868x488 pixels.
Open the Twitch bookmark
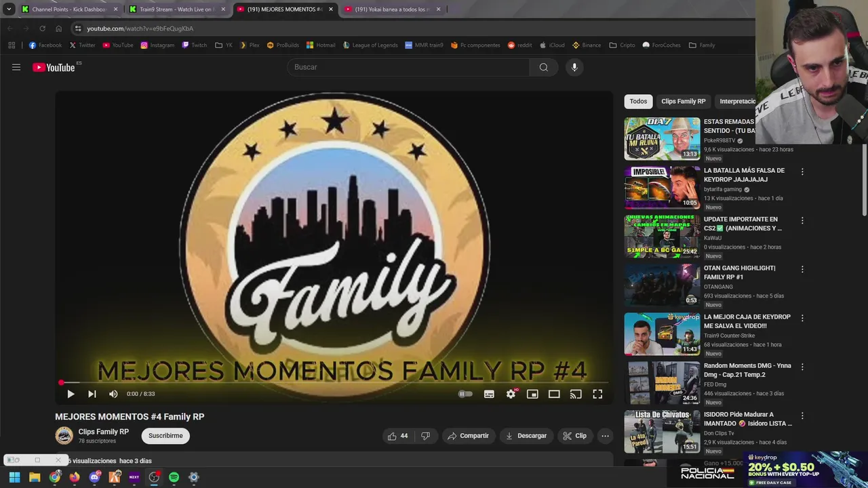[195, 45]
